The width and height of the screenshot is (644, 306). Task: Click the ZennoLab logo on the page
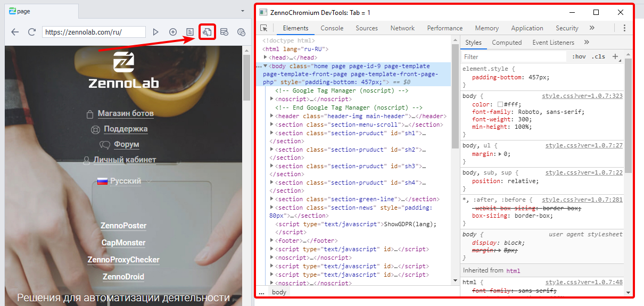tap(123, 69)
